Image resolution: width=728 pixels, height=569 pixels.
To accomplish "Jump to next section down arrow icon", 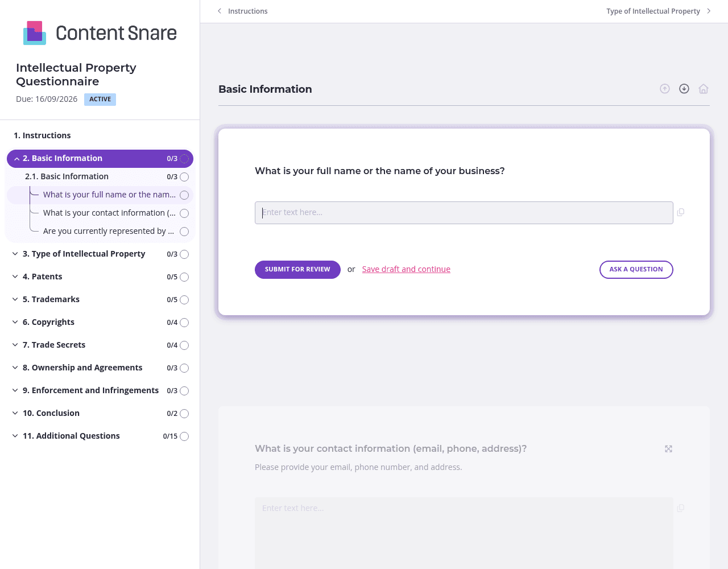I will coord(684,89).
